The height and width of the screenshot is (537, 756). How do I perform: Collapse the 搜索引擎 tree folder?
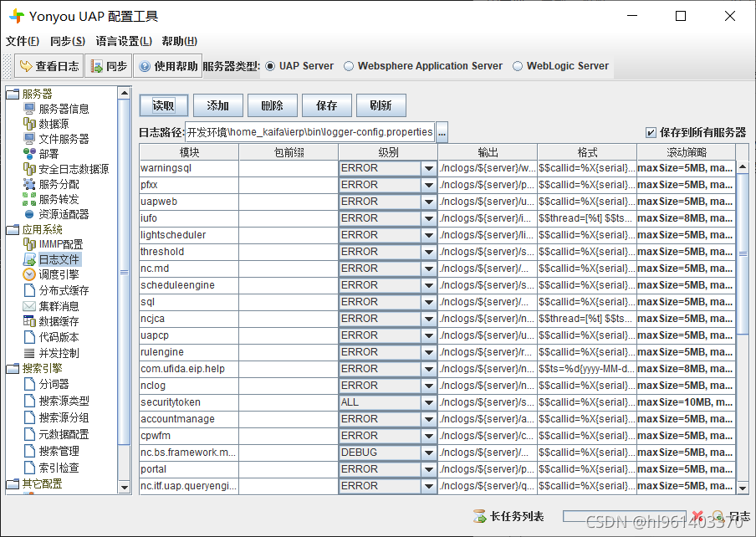tap(13, 368)
